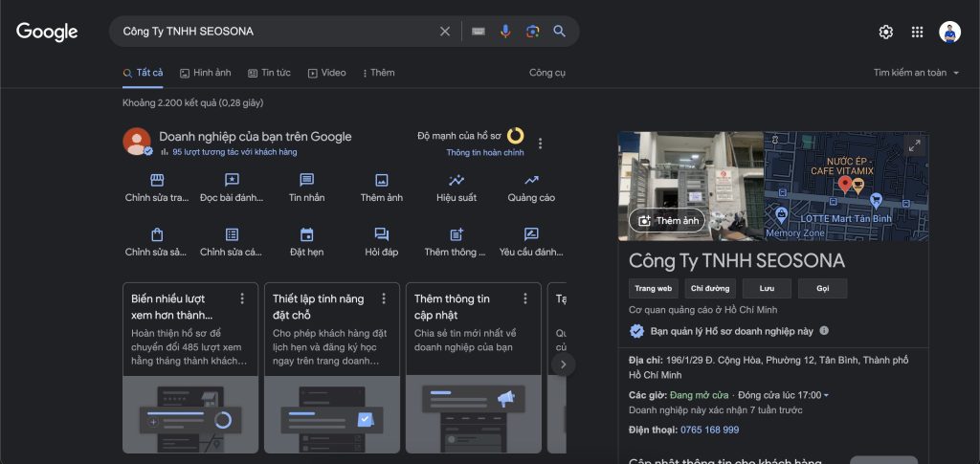Open options on Thiết lập tính năng card
Screen dimensions: 980x464
click(384, 298)
